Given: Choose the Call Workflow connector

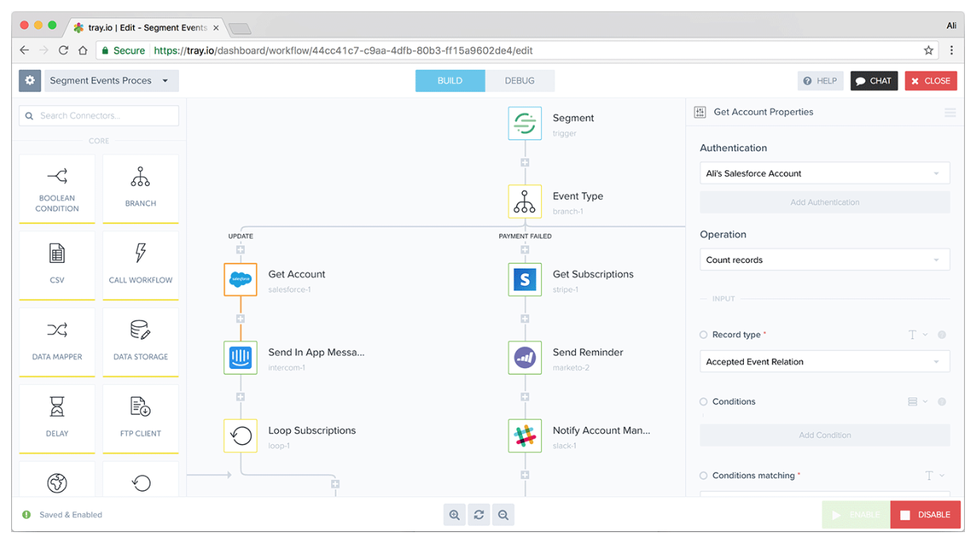Looking at the screenshot, I should [x=140, y=265].
